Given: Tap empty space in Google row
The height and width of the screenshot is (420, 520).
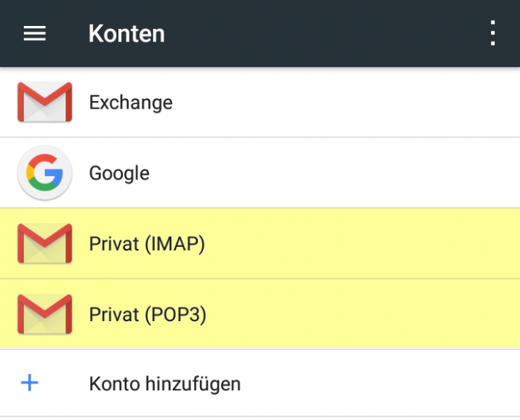Looking at the screenshot, I should click(x=357, y=173).
